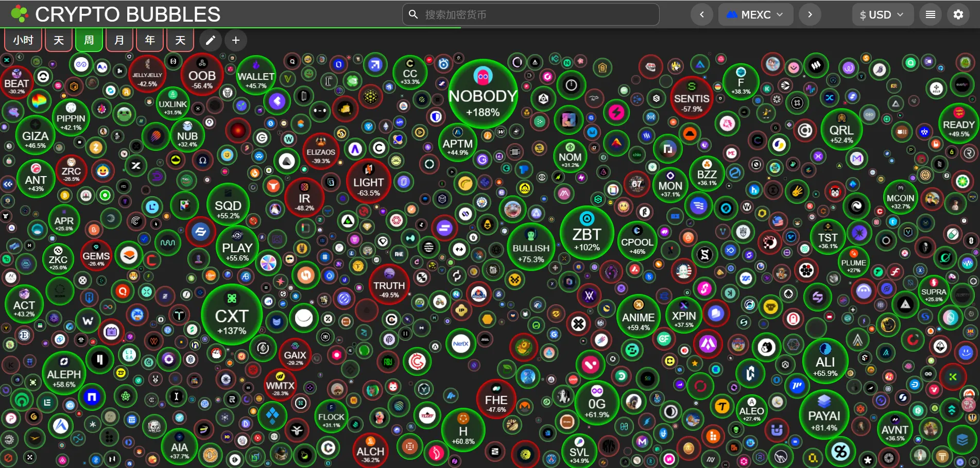Select the 年 timeframe tab
This screenshot has width=980, height=468.
150,40
